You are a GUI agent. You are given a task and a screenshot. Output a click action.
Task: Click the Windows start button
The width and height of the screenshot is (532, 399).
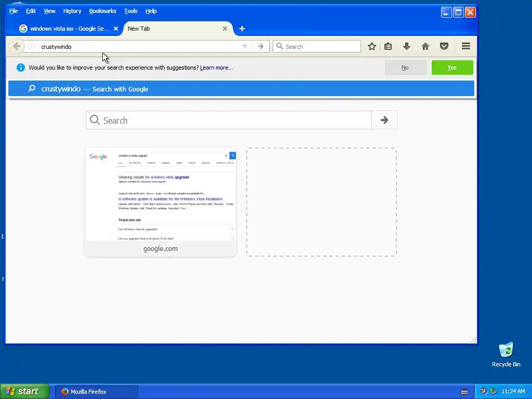(x=25, y=391)
